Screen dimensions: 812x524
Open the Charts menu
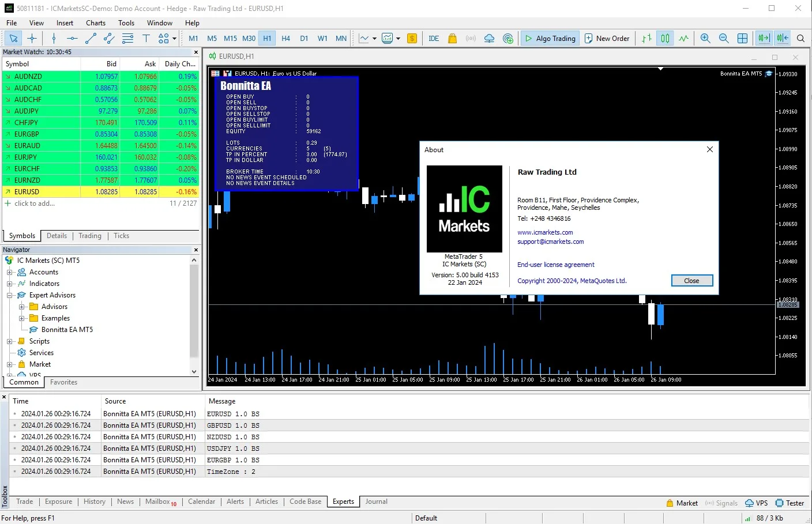click(96, 23)
